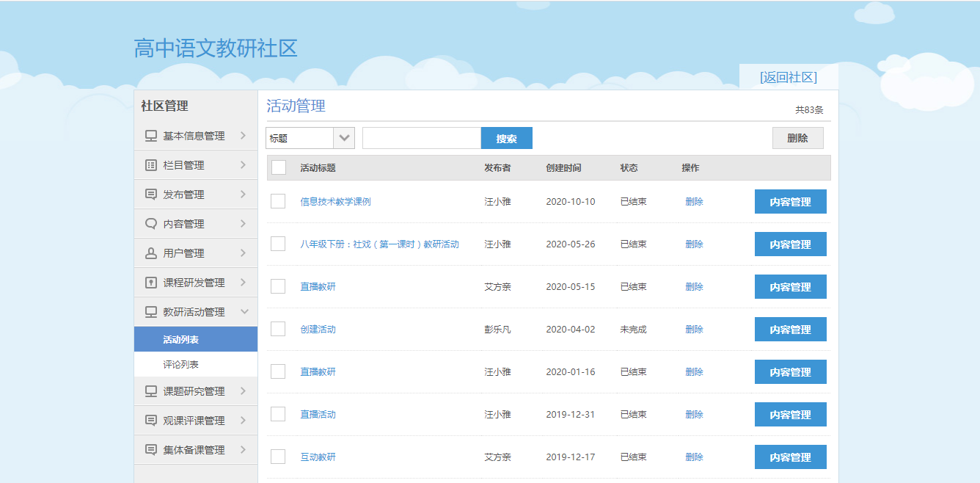The width and height of the screenshot is (980, 483).
Task: Click the speech bubble icon beside 内容管理
Action: pos(151,224)
